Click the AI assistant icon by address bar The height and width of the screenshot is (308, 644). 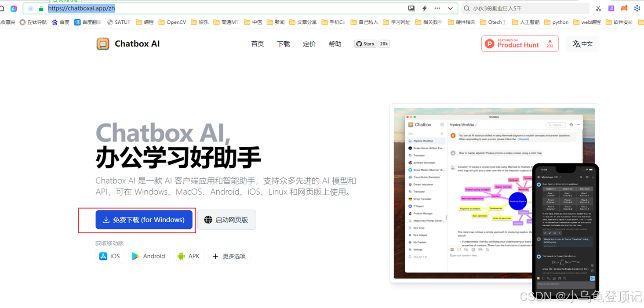(x=14, y=9)
